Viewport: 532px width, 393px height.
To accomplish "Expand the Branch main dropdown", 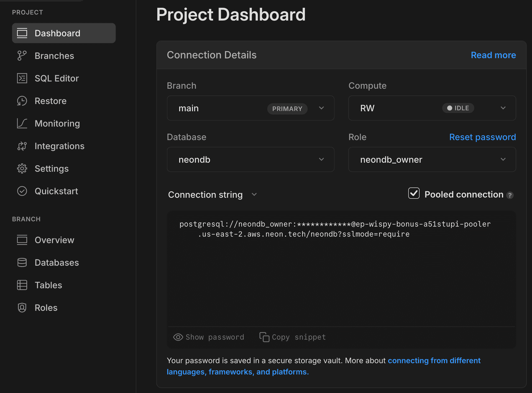I will click(250, 108).
